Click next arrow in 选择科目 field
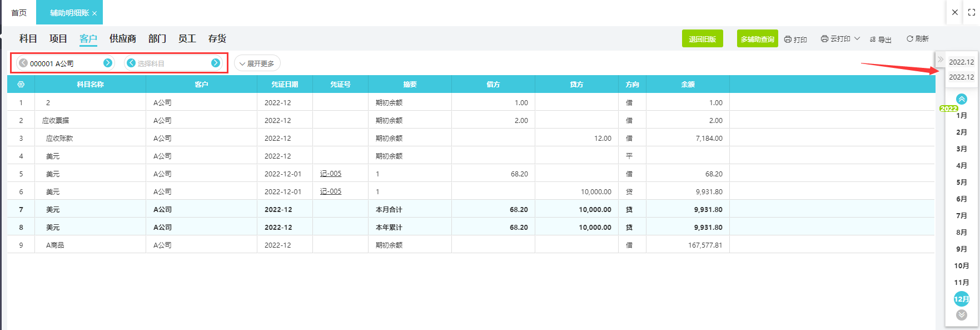Viewport: 980px width, 330px height. 216,63
